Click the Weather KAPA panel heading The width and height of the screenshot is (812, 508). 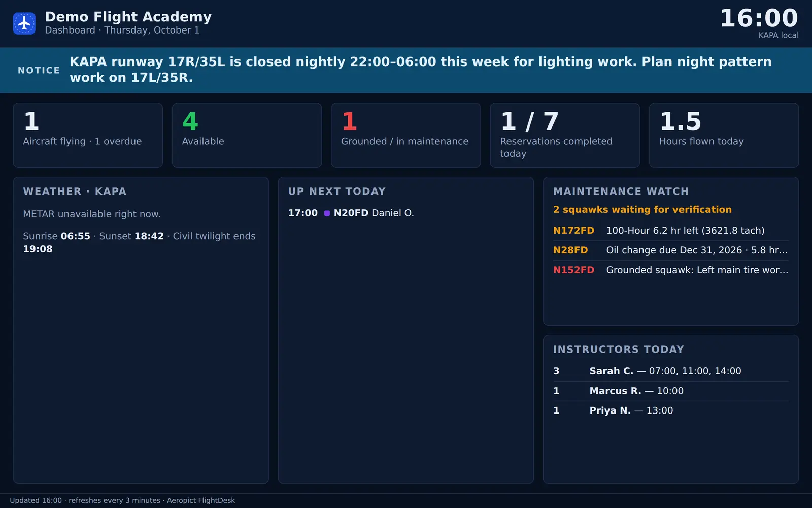[75, 192]
